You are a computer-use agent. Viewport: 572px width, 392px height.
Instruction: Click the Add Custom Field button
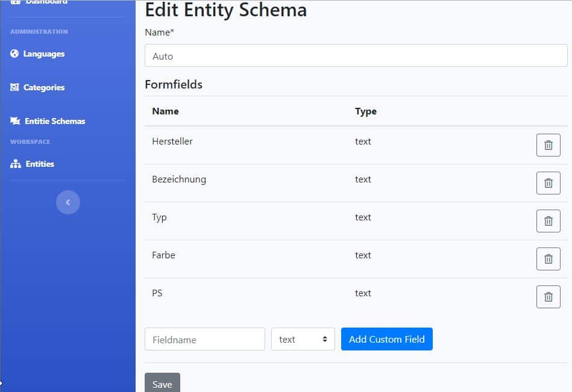(x=387, y=339)
